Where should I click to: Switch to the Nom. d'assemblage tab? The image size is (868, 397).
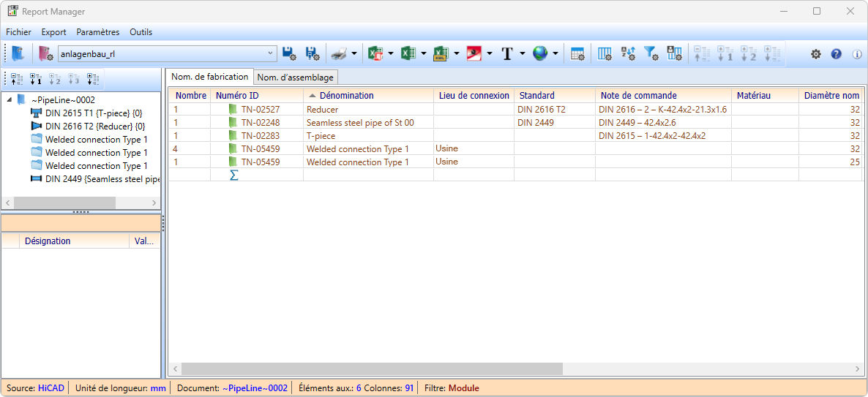[296, 77]
